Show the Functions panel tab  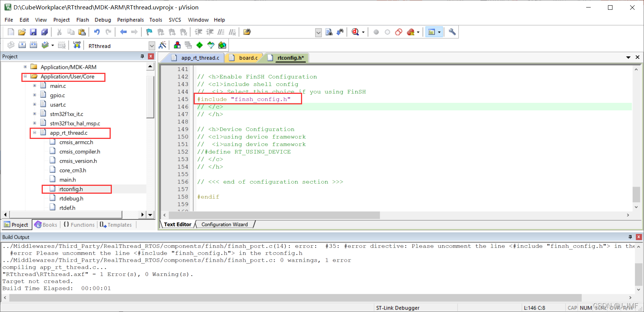(79, 225)
